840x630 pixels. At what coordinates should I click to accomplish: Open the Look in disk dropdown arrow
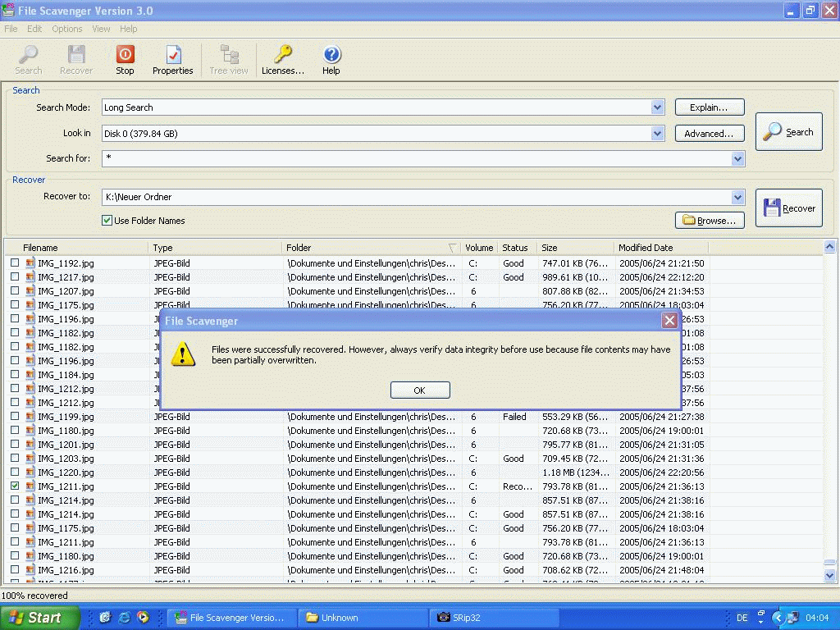click(657, 134)
